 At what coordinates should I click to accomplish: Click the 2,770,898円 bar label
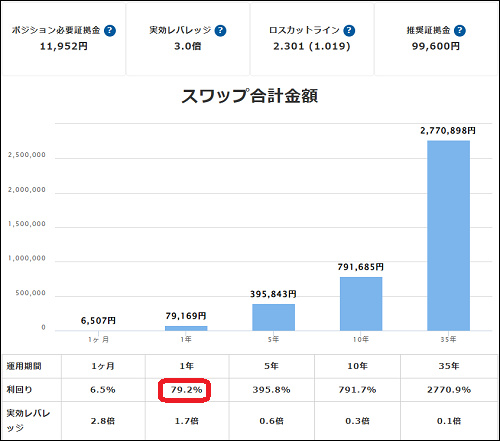(x=448, y=131)
